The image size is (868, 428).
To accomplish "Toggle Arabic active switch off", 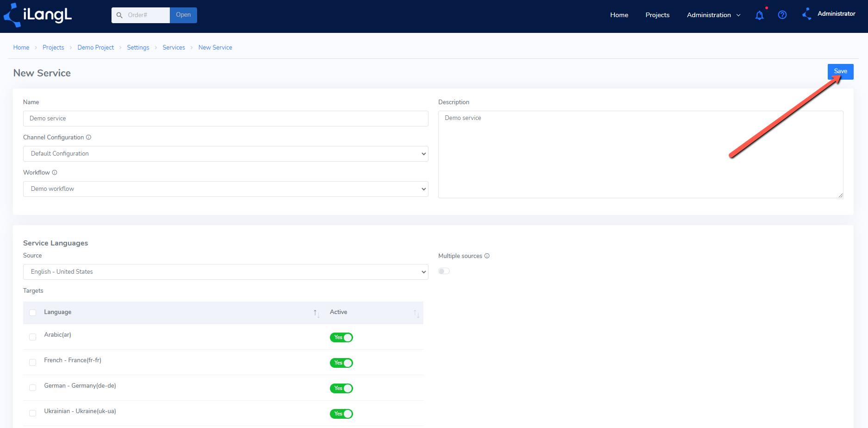I will point(341,337).
